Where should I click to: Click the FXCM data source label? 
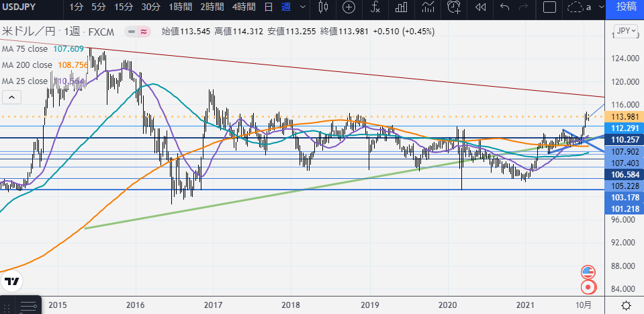(x=101, y=32)
